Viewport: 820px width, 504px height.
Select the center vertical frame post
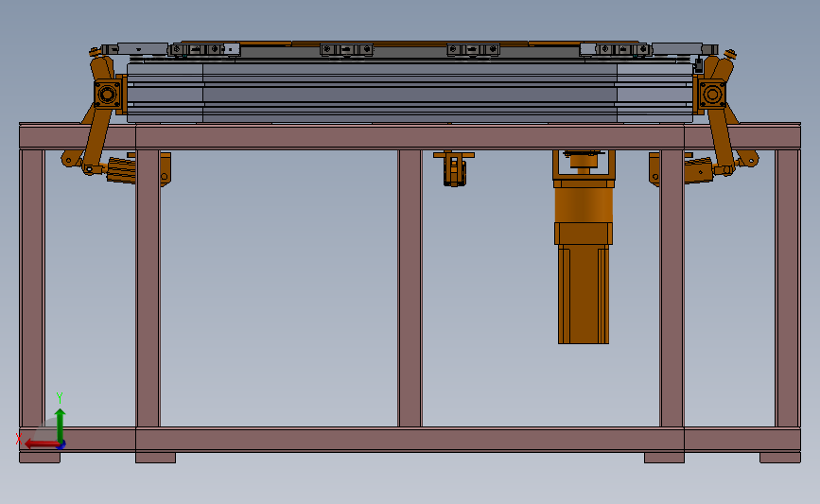[x=410, y=288]
